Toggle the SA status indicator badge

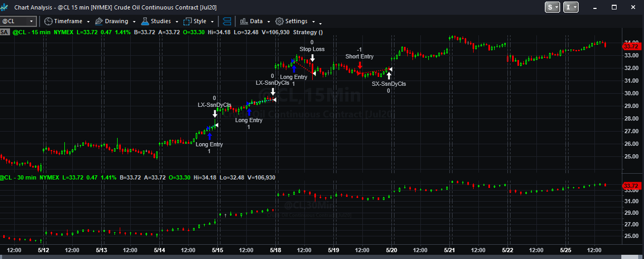(x=5, y=32)
